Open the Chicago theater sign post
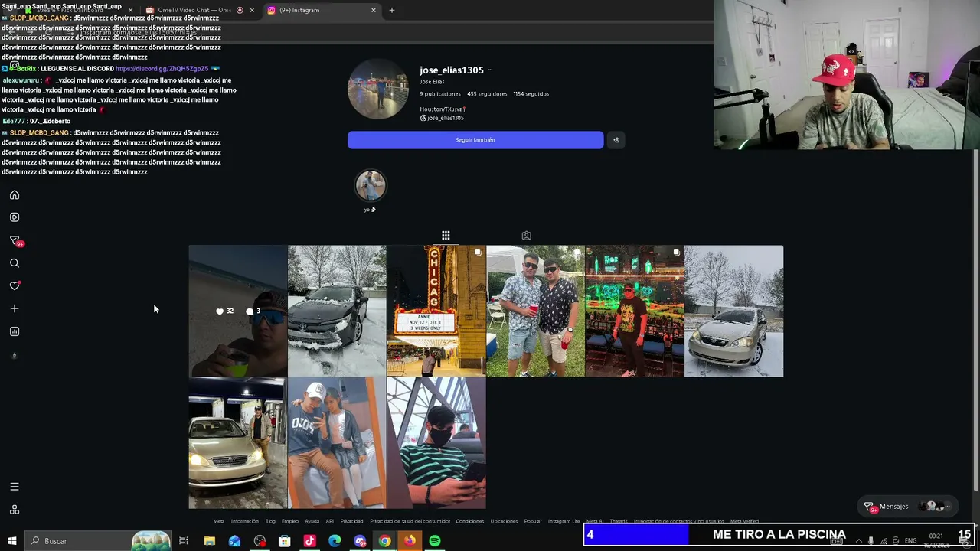Image resolution: width=980 pixels, height=551 pixels. tap(436, 311)
